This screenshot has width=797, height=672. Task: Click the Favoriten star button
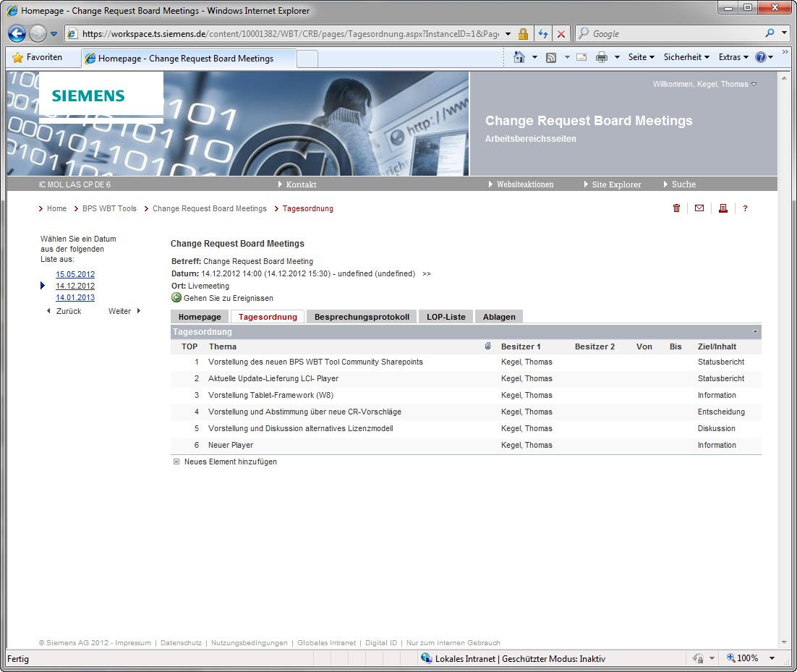click(38, 57)
